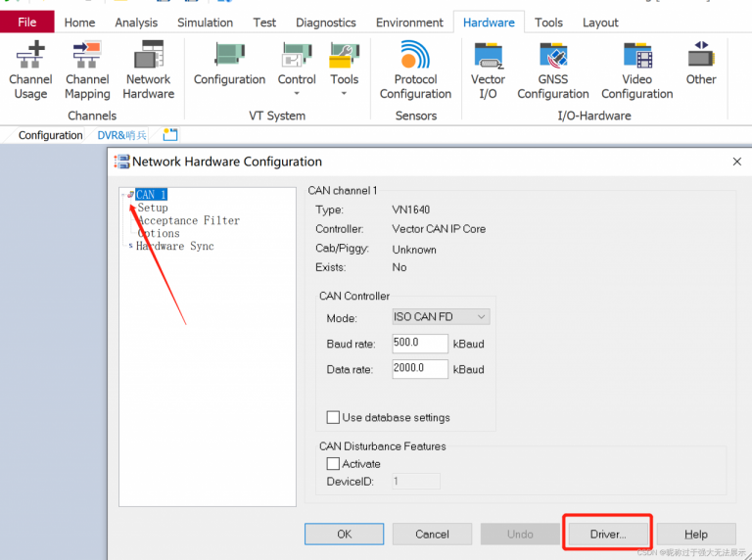752x560 pixels.
Task: Tick the Activate CAN disturbance checkbox
Action: pos(333,464)
